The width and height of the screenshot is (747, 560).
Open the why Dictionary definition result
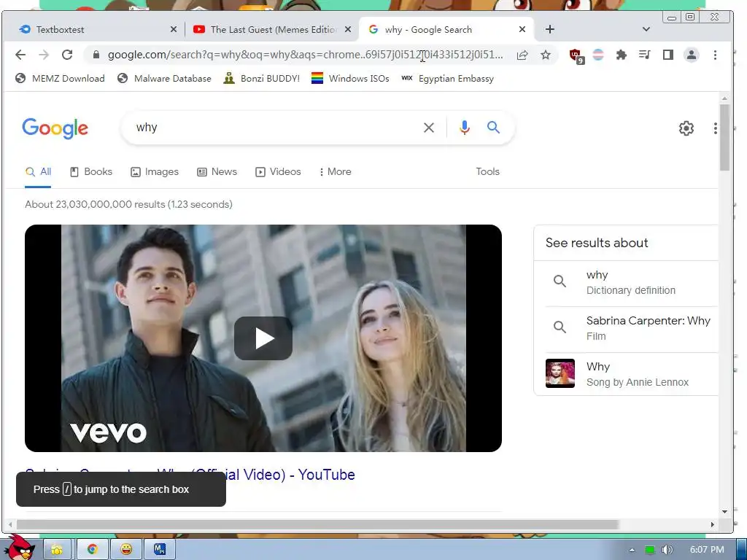tap(631, 283)
